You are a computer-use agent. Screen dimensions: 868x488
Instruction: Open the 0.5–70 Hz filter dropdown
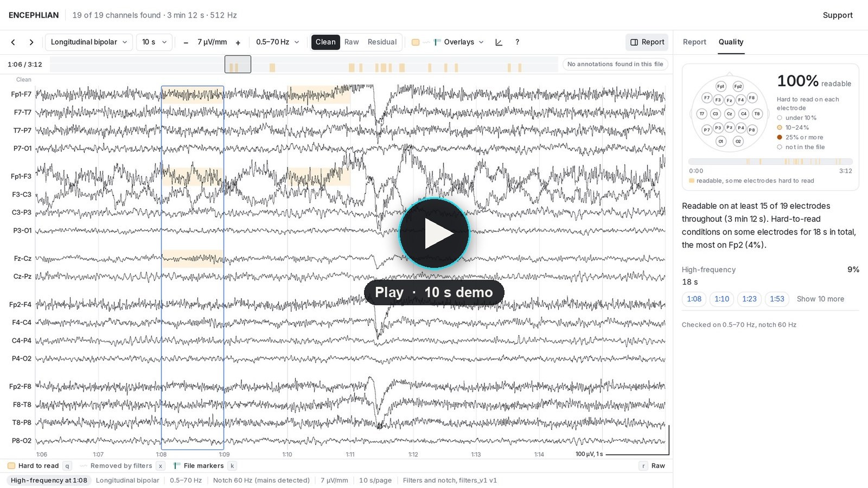(x=277, y=42)
